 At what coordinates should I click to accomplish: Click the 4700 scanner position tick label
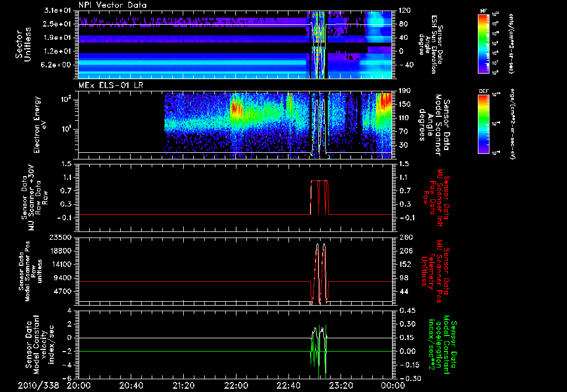[63, 291]
